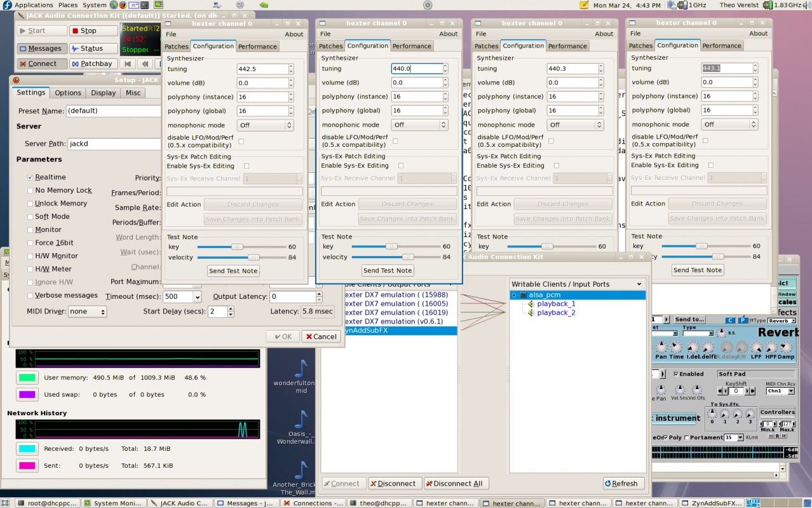Click the Sent magenta color swatch
Screen dimensions: 812x508
tap(27, 466)
